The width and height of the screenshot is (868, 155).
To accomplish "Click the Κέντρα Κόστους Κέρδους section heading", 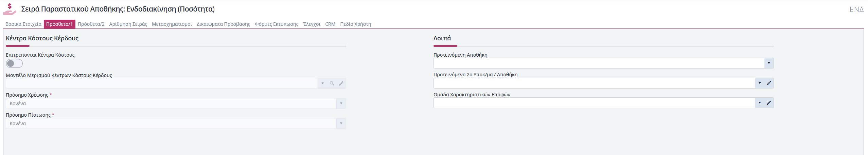I will (42, 38).
